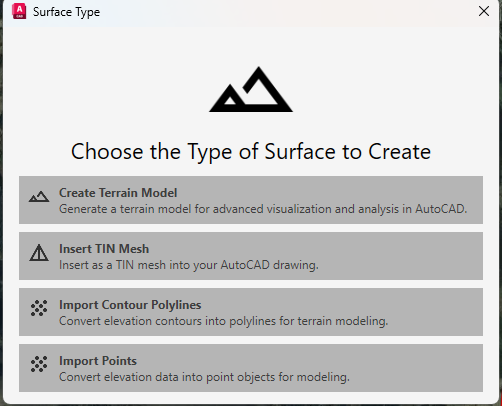Screen dimensions: 502x406
Task: Click the AutoCAD logo in the title bar
Action: [19, 11]
